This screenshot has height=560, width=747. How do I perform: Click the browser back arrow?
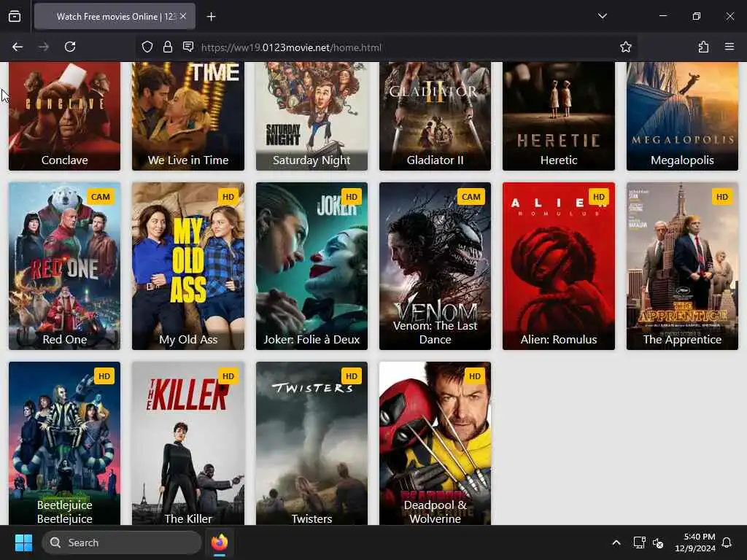coord(18,47)
